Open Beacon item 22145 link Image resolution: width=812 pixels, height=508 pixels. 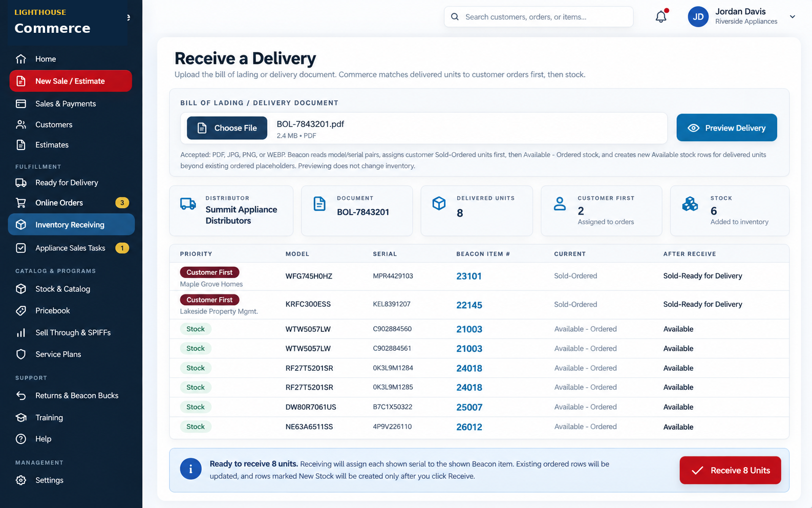pos(469,305)
